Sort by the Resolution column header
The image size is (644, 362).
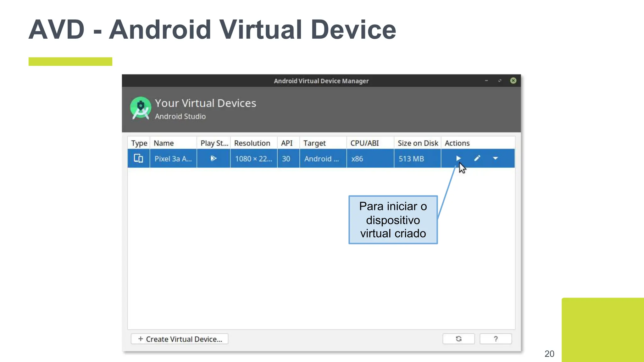254,143
